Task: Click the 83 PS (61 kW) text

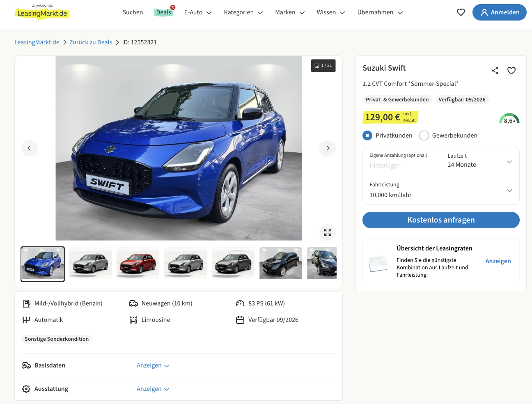Action: coord(266,303)
